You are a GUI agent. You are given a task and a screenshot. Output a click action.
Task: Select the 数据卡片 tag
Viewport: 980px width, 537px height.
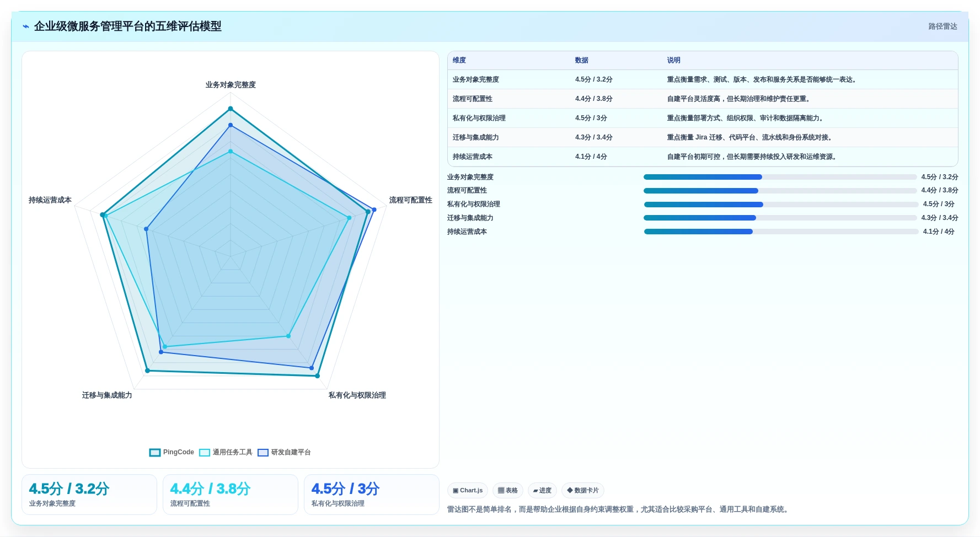point(583,490)
